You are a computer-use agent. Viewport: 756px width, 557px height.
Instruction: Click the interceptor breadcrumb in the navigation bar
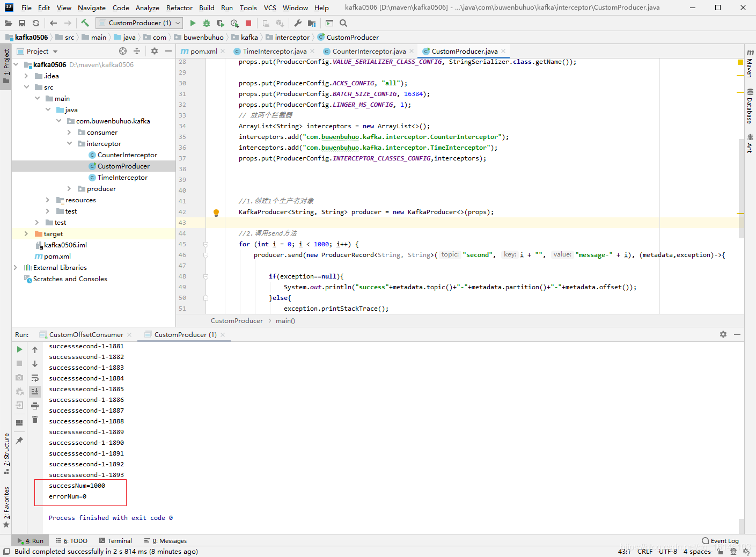click(x=292, y=37)
